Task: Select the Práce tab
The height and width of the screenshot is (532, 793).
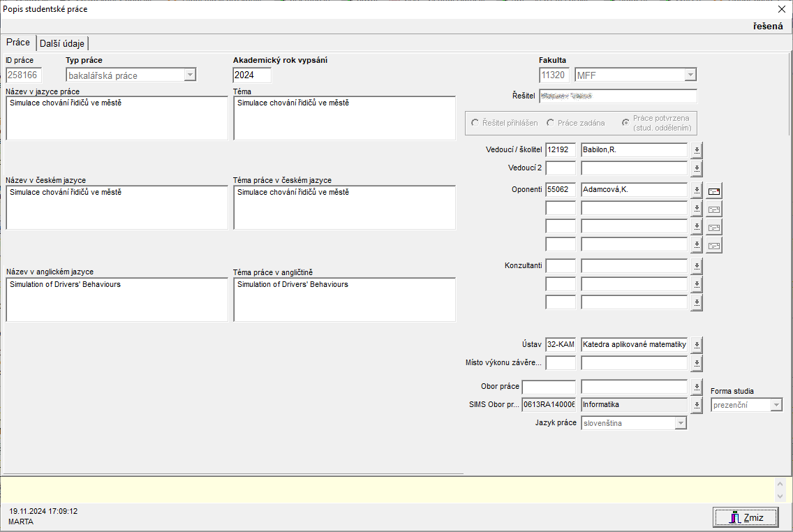Action: [18, 43]
